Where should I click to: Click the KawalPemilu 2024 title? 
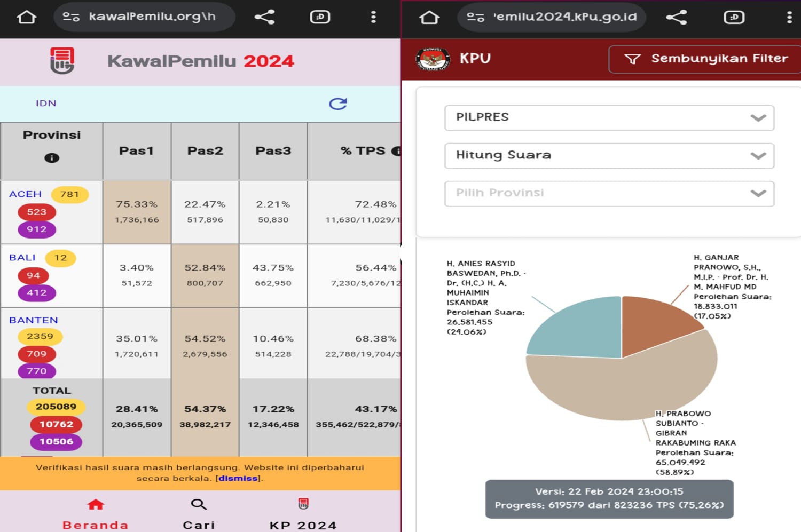201,61
